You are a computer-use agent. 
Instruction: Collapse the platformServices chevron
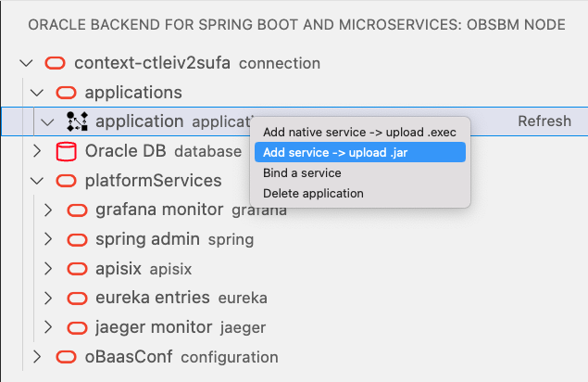[37, 181]
